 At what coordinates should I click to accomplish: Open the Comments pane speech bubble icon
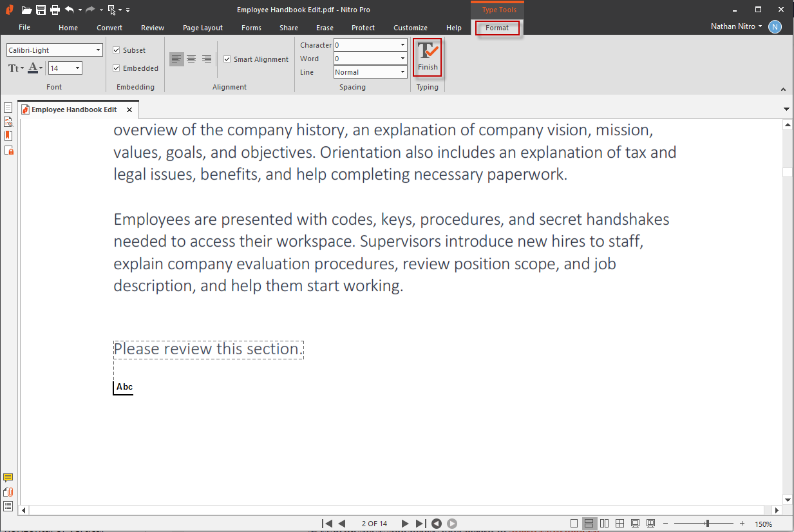[8, 478]
